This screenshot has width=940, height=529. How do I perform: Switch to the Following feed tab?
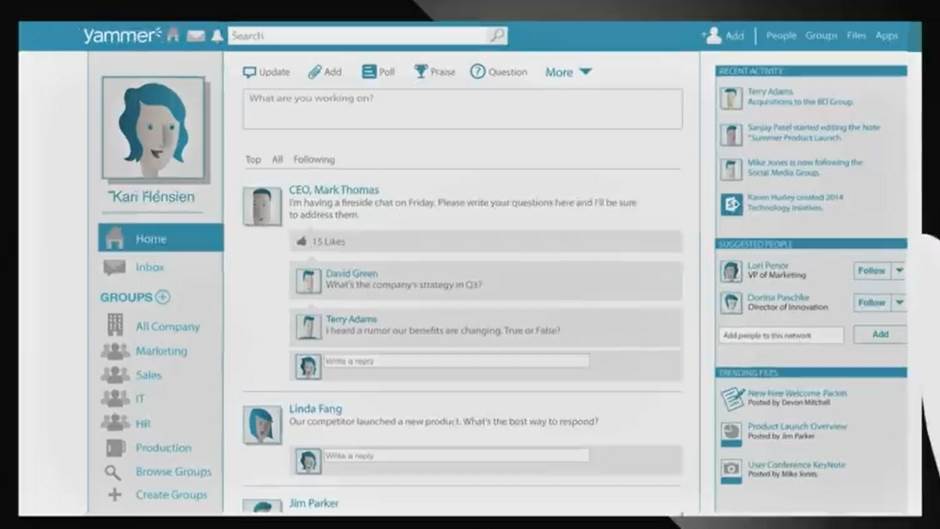pyautogui.click(x=314, y=160)
